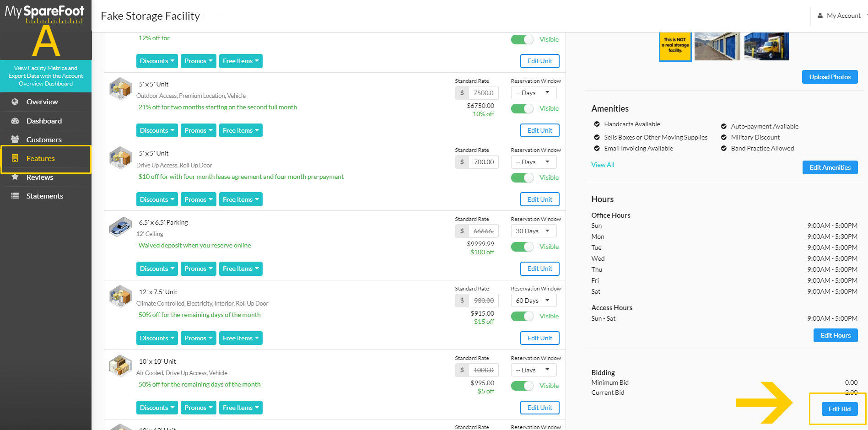Expand Discounts menu for 6.5'x6.5' Parking

[x=157, y=269]
